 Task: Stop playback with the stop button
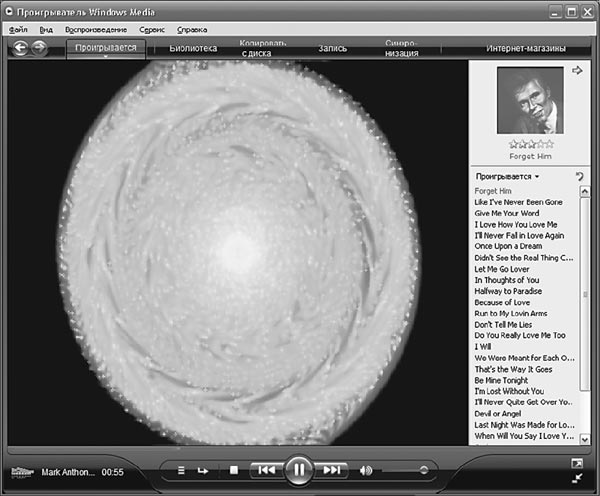234,470
